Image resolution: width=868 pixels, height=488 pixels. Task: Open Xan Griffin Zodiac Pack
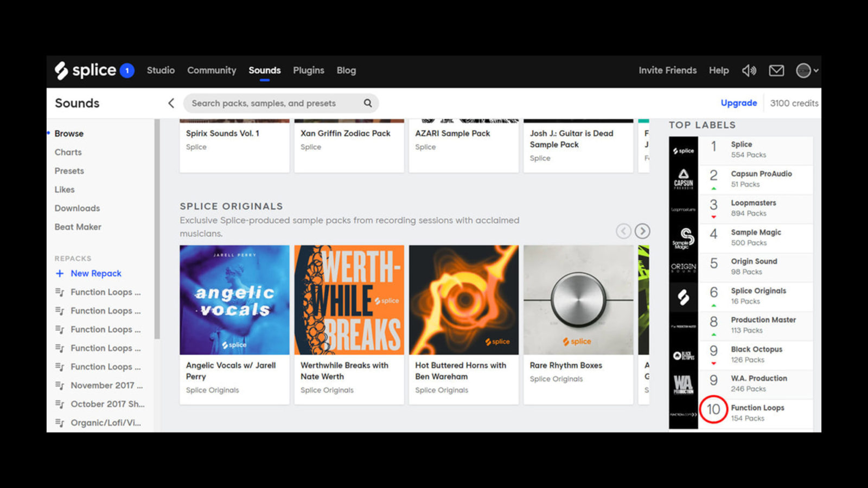click(346, 133)
